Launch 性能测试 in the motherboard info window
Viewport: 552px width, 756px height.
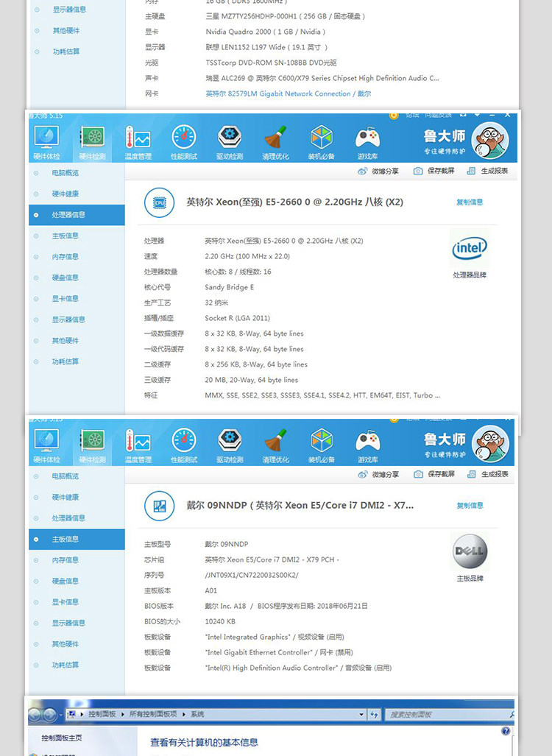pyautogui.click(x=184, y=445)
